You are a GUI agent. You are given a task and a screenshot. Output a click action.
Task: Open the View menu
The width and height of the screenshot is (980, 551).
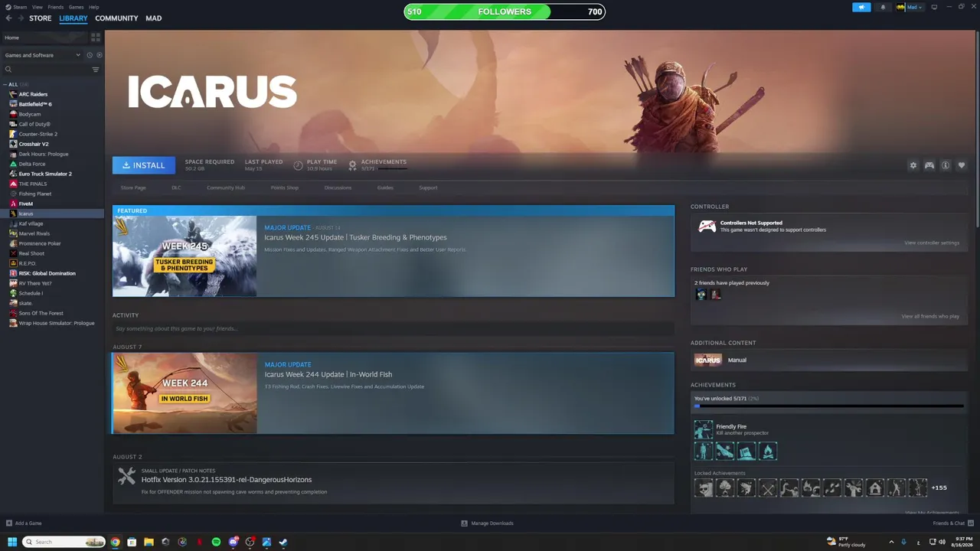(37, 7)
